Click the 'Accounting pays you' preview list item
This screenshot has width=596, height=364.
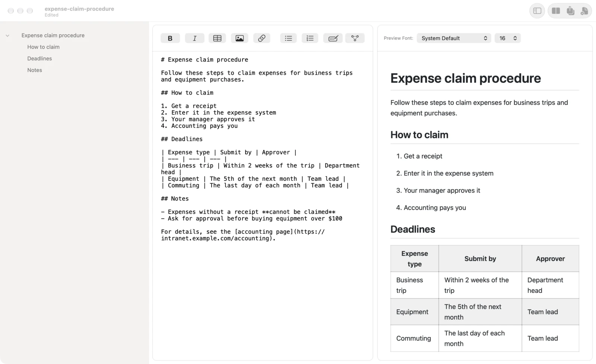click(435, 207)
